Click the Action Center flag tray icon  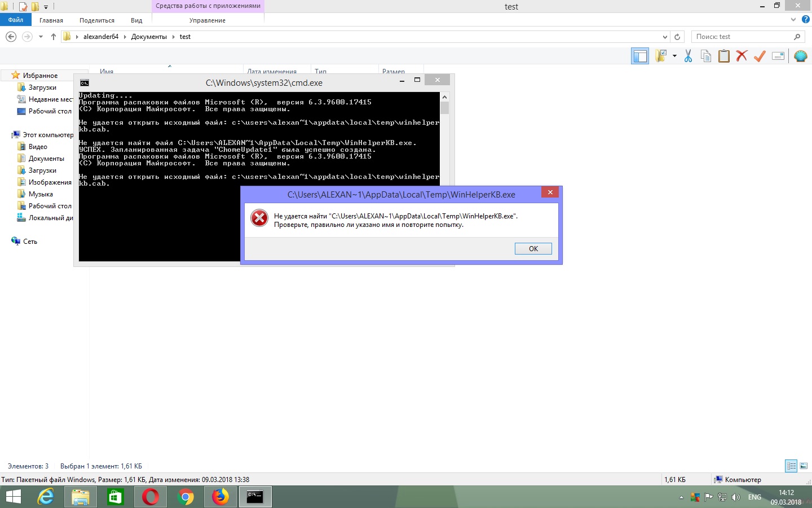click(709, 497)
